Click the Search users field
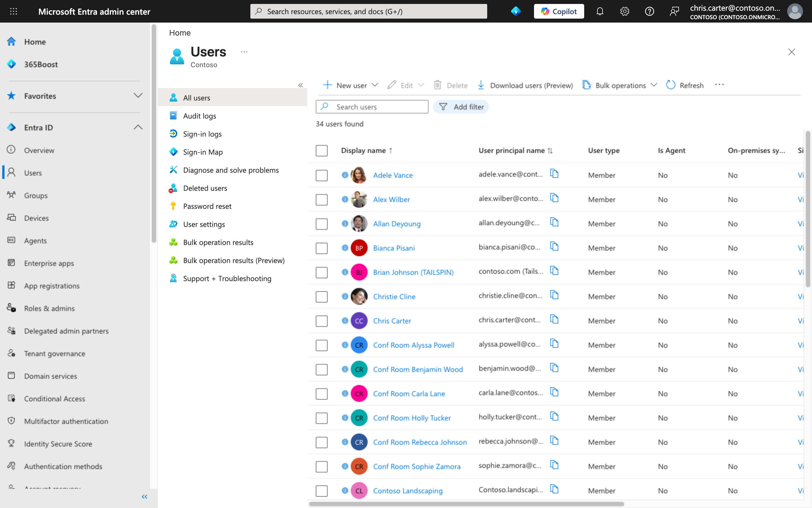Viewport: 812px width, 508px height. click(x=372, y=107)
